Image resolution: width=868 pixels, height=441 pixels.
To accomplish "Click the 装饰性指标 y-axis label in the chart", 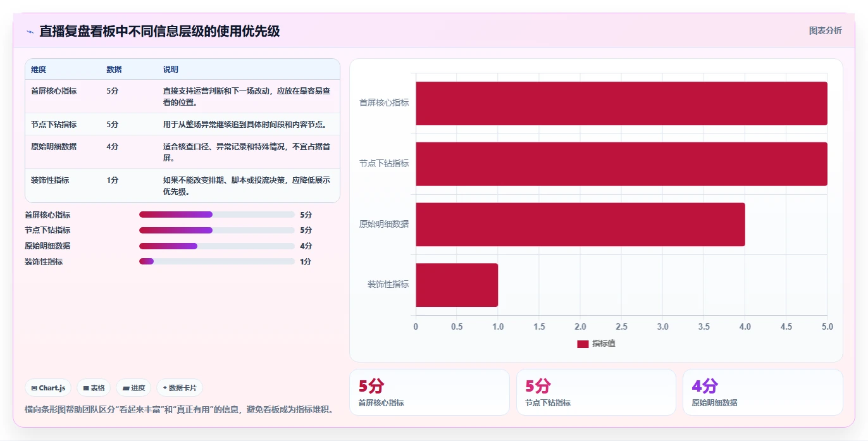I will click(x=388, y=285).
